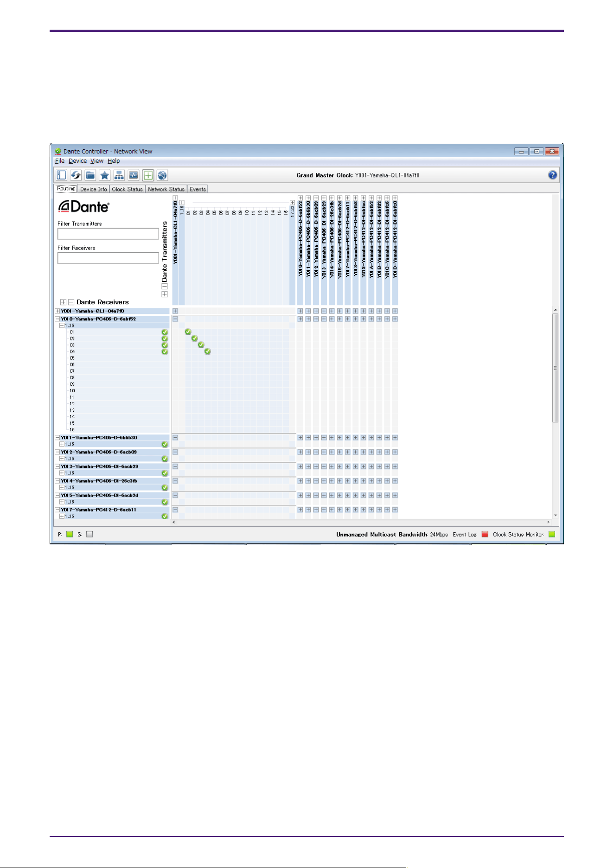Click the status check under receiver Y015-Yamaha-PC406-DI-6acb2d
614x868 pixels.
165,502
